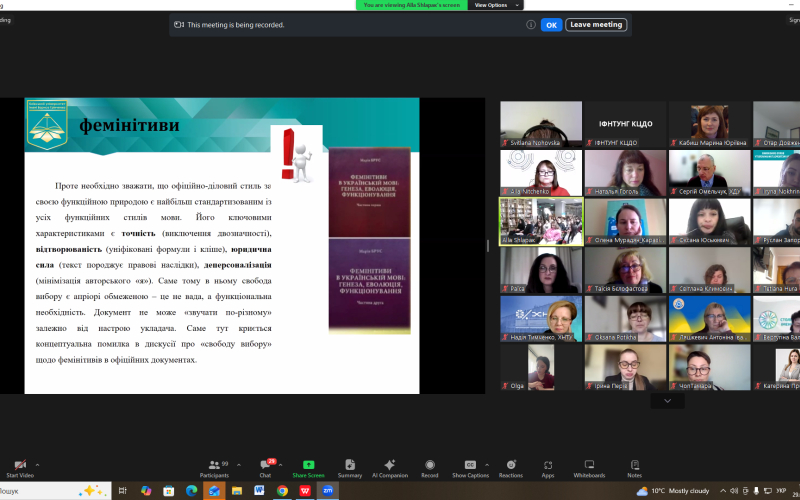
Task: Click the speaker volume tray icon
Action: [735, 491]
